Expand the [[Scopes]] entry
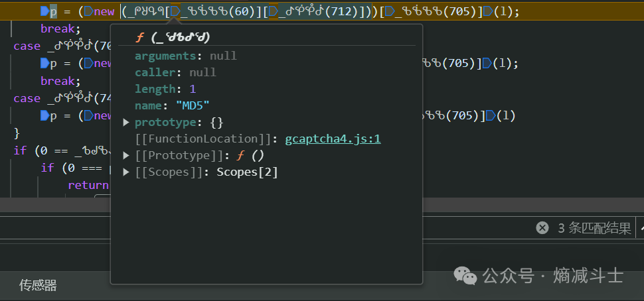The height and width of the screenshot is (301, 644). tap(126, 172)
